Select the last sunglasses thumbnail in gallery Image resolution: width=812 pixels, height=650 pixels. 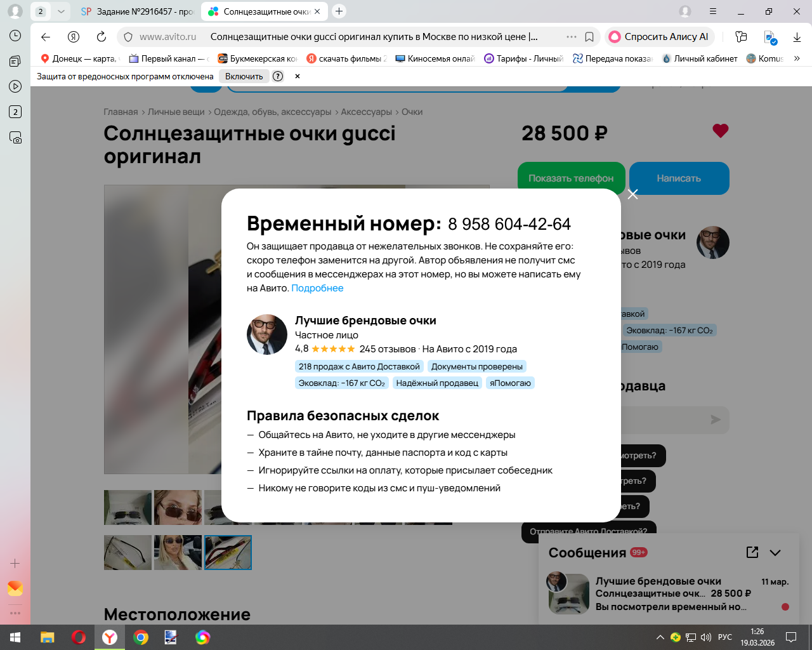(228, 552)
